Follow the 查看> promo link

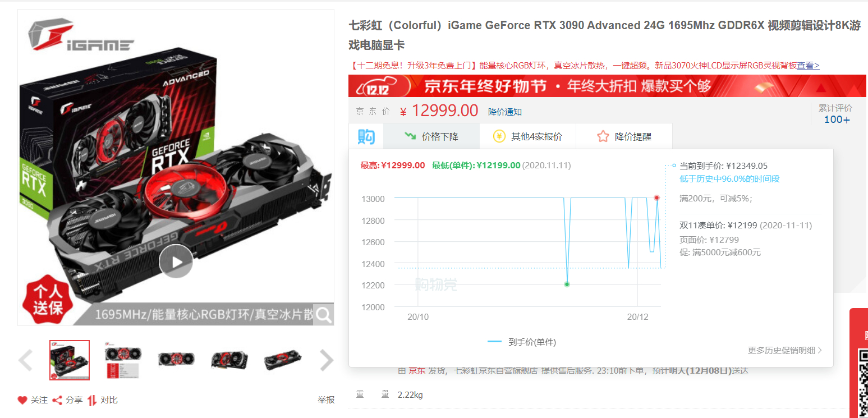(808, 65)
